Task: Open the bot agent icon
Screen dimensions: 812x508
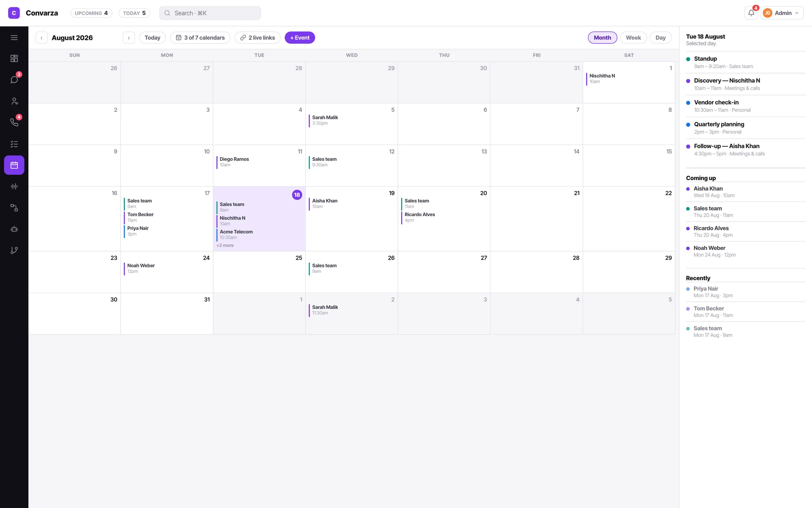Action: coord(14,229)
